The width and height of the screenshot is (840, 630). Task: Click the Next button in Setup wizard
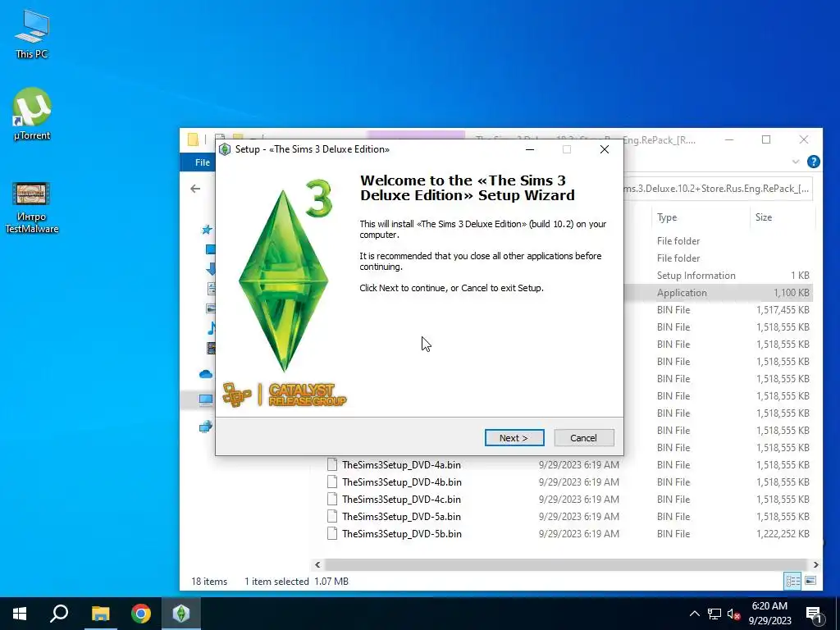514,438
